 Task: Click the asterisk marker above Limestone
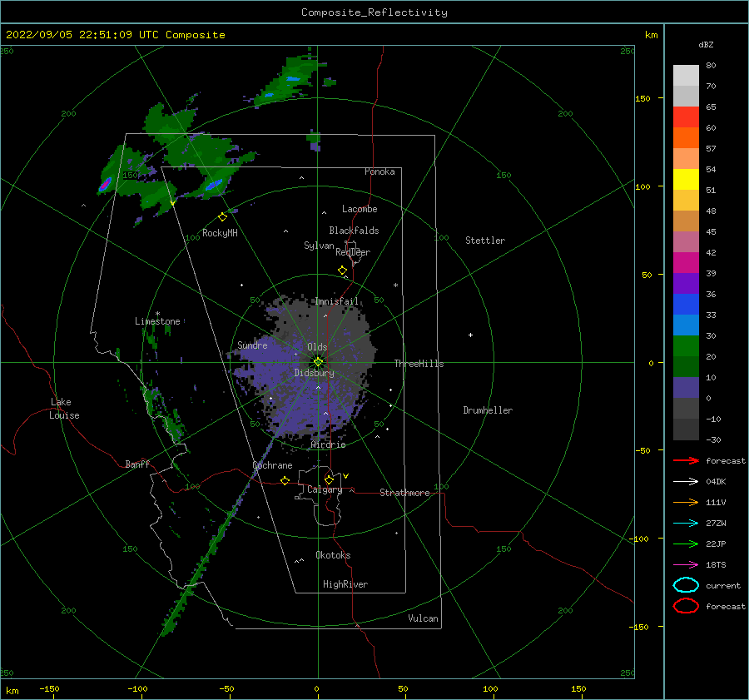coord(157,314)
